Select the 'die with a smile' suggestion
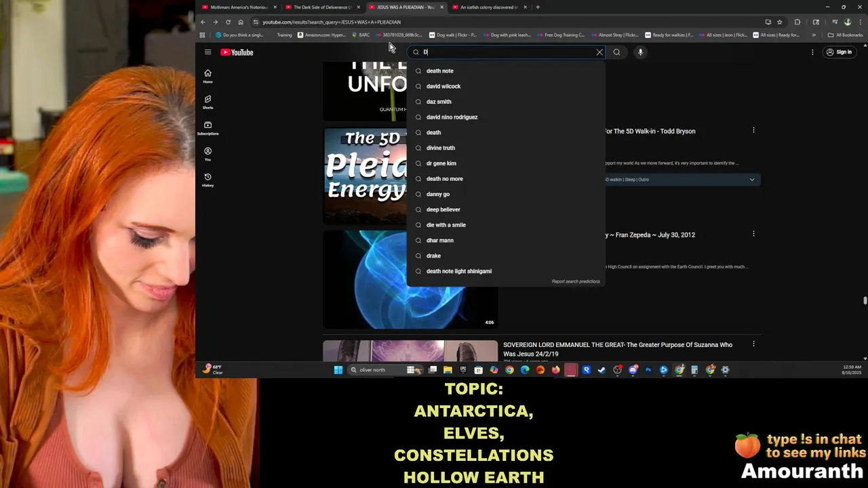This screenshot has height=488, width=868. [x=505, y=225]
